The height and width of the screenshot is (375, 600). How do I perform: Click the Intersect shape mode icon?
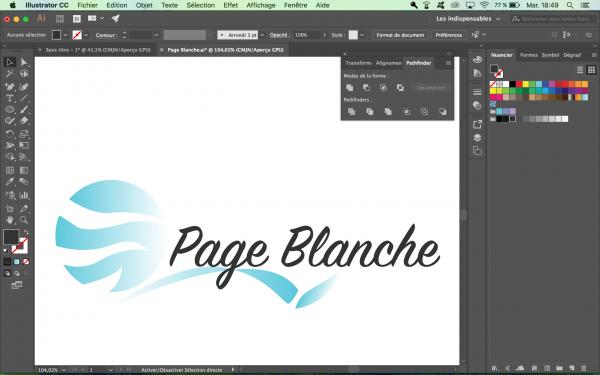tap(383, 88)
